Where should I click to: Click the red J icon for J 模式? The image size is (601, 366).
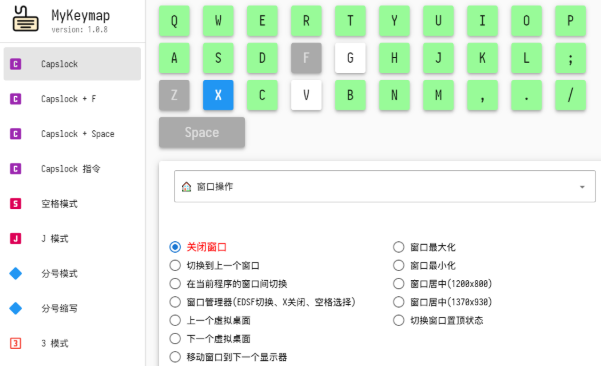[x=15, y=238]
